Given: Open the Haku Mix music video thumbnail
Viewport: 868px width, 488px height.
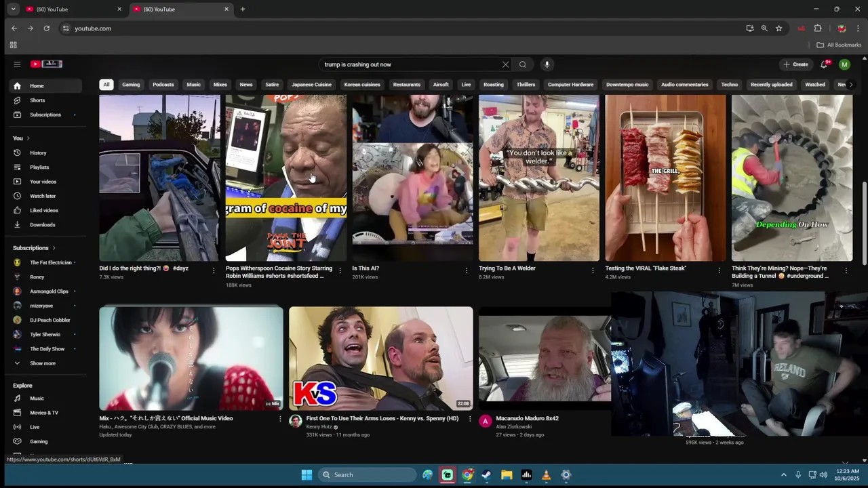Looking at the screenshot, I should click(191, 358).
